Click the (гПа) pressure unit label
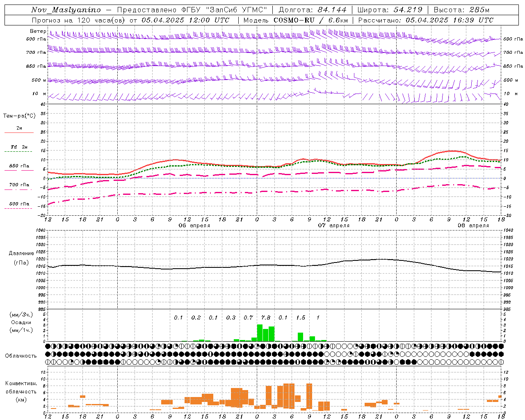This screenshot has width=525, height=420. (21, 263)
